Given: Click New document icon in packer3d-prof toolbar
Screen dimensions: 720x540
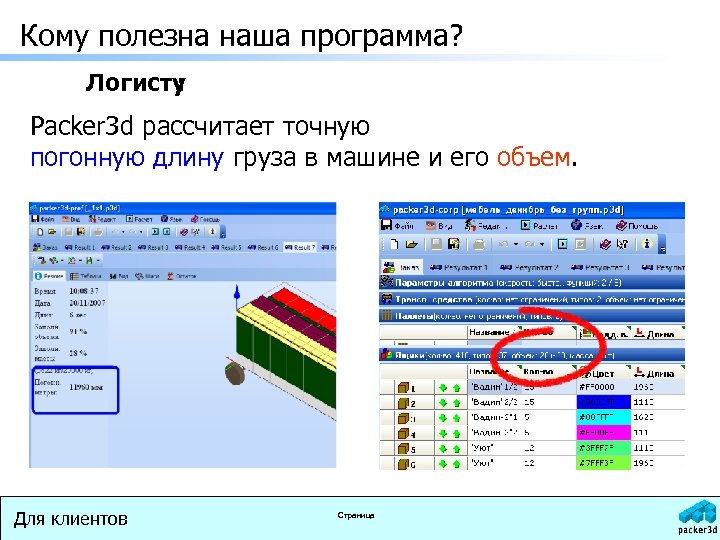Looking at the screenshot, I should point(40,232).
